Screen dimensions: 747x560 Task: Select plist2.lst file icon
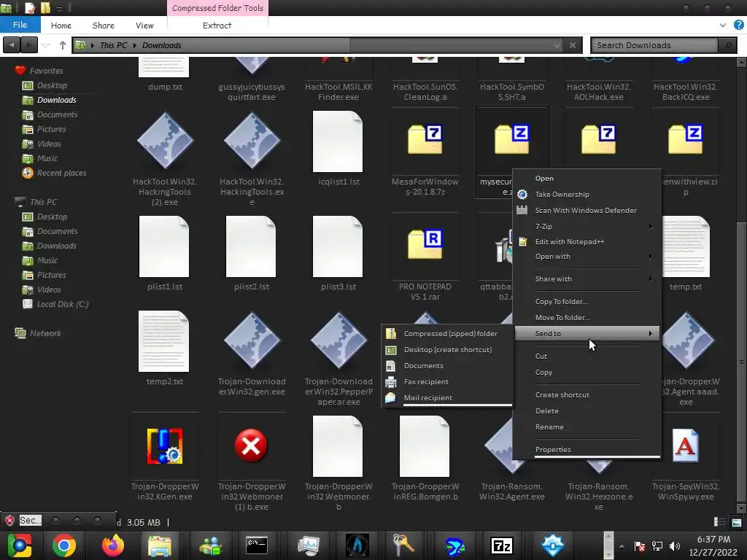point(251,246)
